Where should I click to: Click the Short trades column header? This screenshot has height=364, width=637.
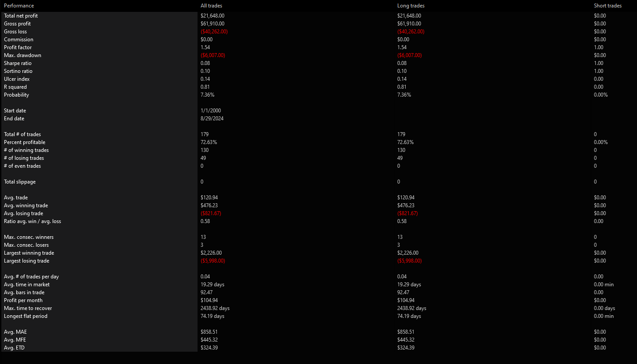point(608,6)
